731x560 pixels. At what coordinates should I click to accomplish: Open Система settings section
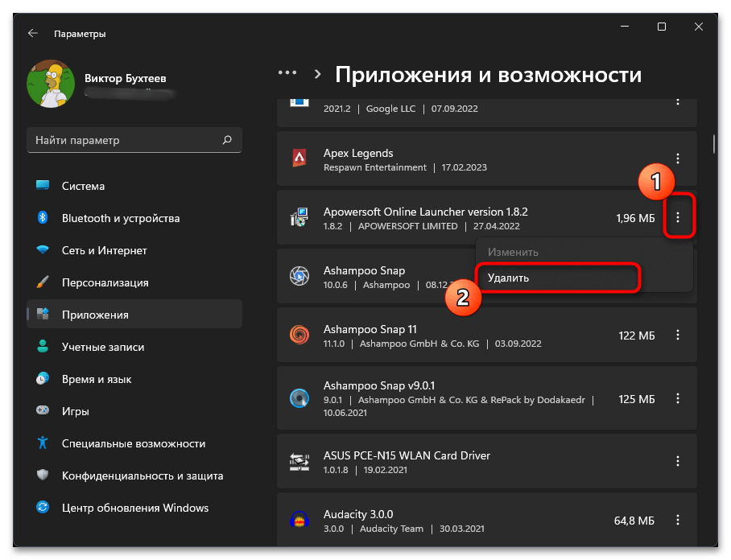tap(134, 186)
